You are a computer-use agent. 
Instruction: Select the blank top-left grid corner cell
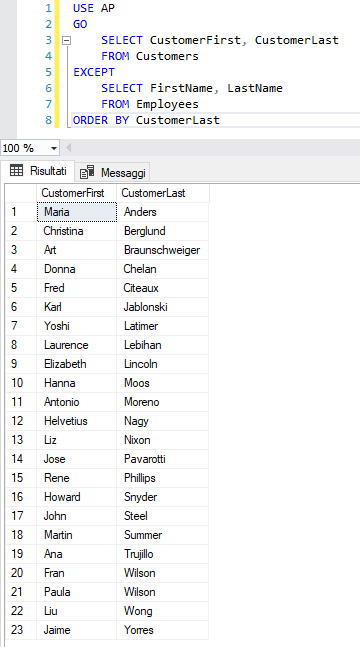21,193
